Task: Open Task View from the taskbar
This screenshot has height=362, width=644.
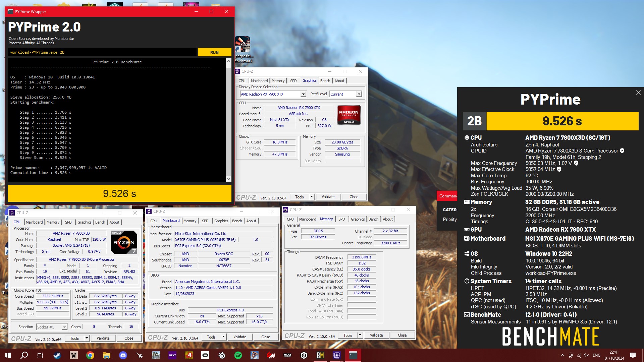Action: (40, 355)
